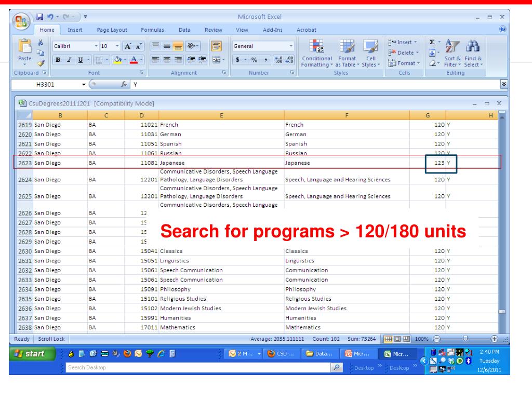Open the Calibri font name dropdown
Image resolution: width=532 pixels, height=399 pixels.
(x=96, y=46)
